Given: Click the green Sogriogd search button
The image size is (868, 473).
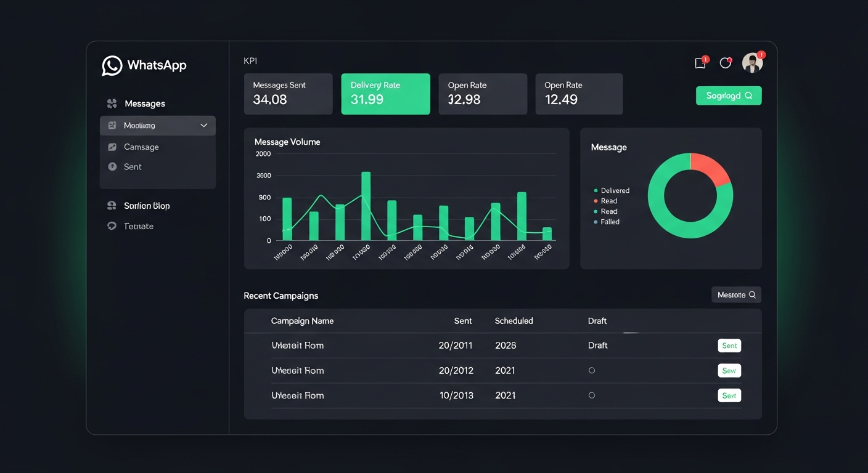Looking at the screenshot, I should 729,95.
